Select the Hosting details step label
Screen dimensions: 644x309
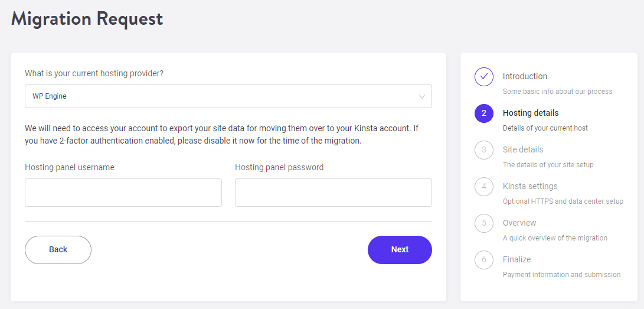531,113
